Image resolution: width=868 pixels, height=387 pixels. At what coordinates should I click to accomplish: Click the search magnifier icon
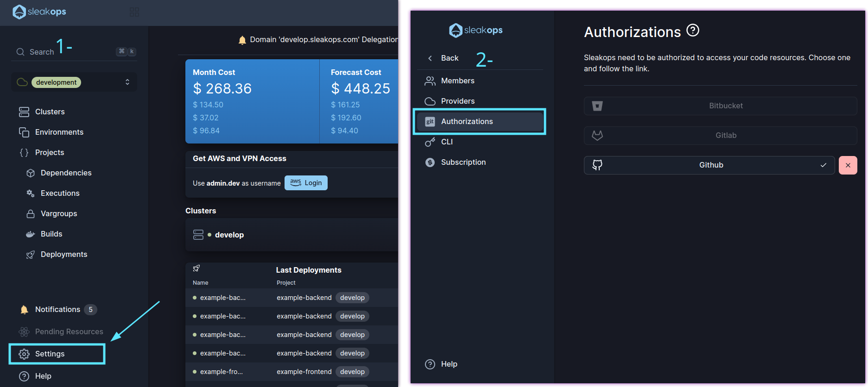tap(20, 52)
